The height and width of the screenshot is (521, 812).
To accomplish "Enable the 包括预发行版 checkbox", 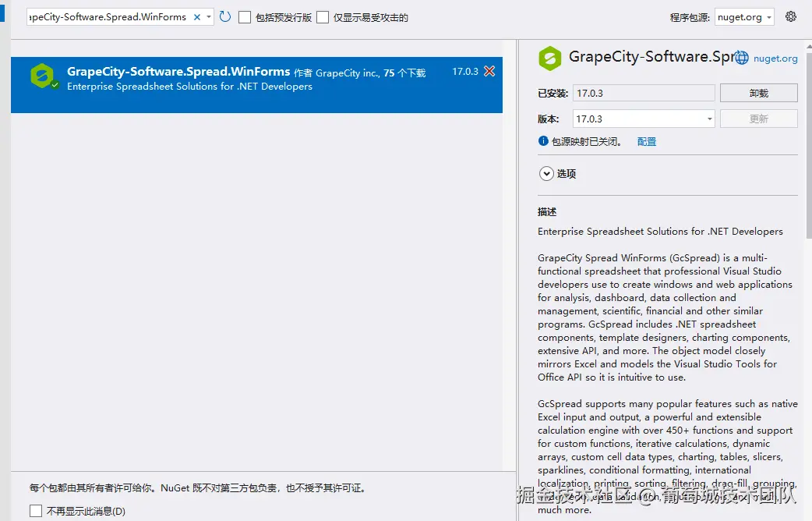I will pyautogui.click(x=245, y=18).
